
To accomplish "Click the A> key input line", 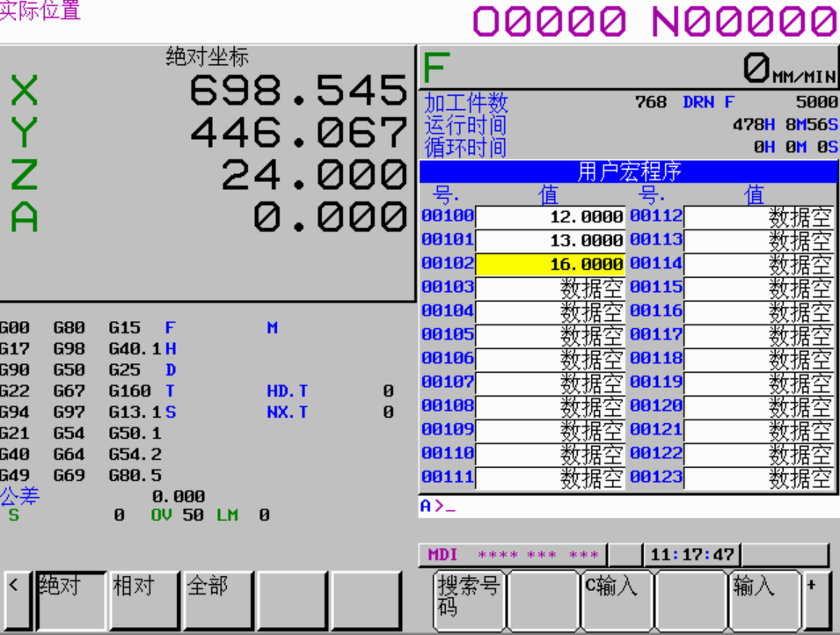I will 626,506.
